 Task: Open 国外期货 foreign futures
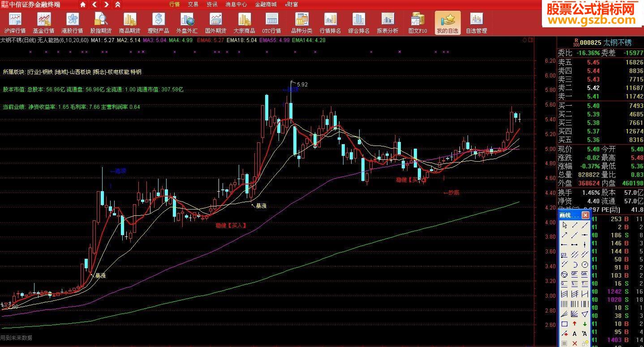(215, 23)
